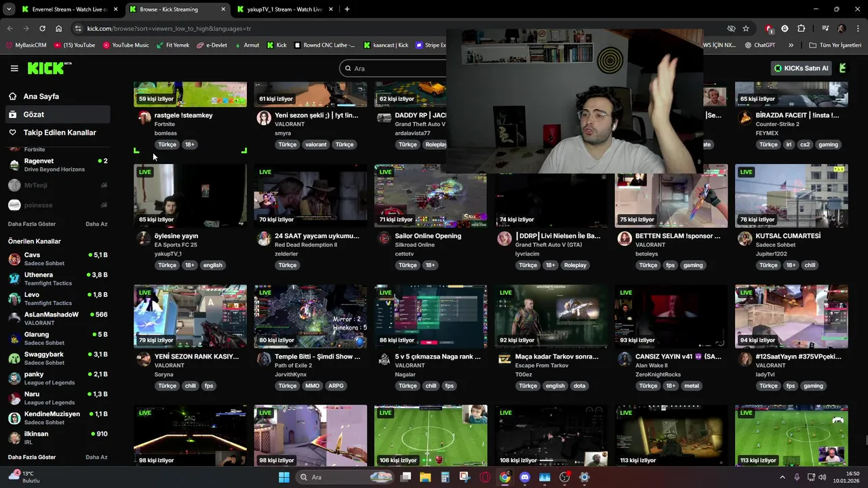The height and width of the screenshot is (488, 868).
Task: Switch to yakupTV_1 Stream browser tab
Action: pos(284,9)
